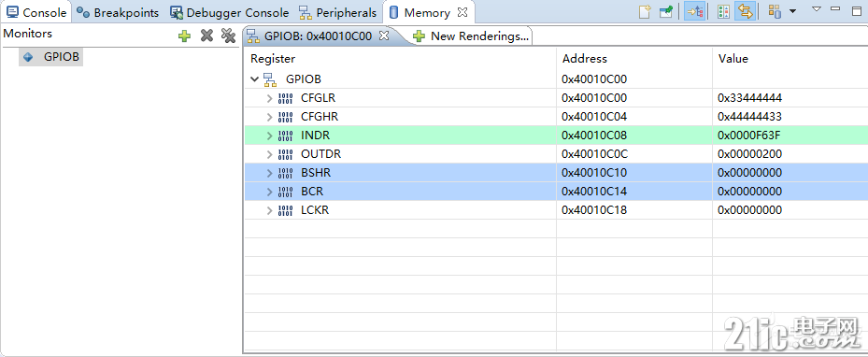Expand the CFGHR register
Screen dimensions: 868x357
tap(269, 118)
